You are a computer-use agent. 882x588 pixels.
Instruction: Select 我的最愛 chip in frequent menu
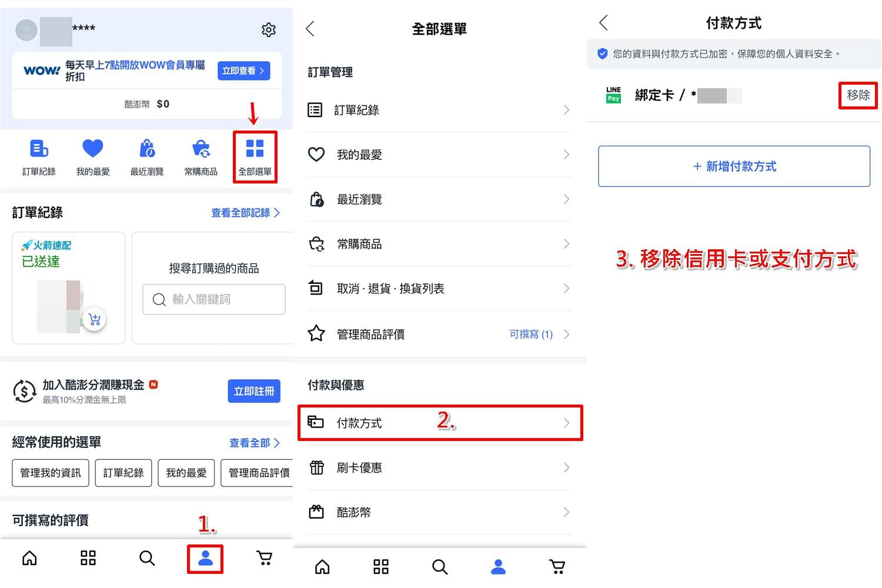coord(186,473)
